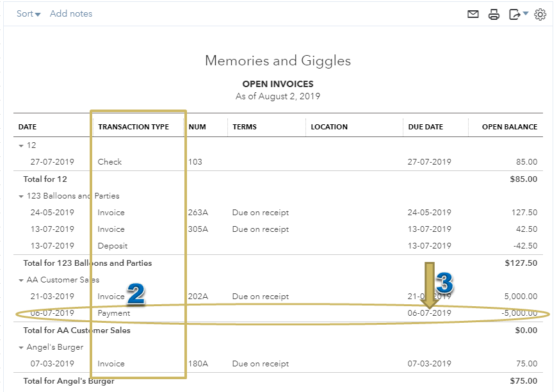Export the report

tap(513, 13)
